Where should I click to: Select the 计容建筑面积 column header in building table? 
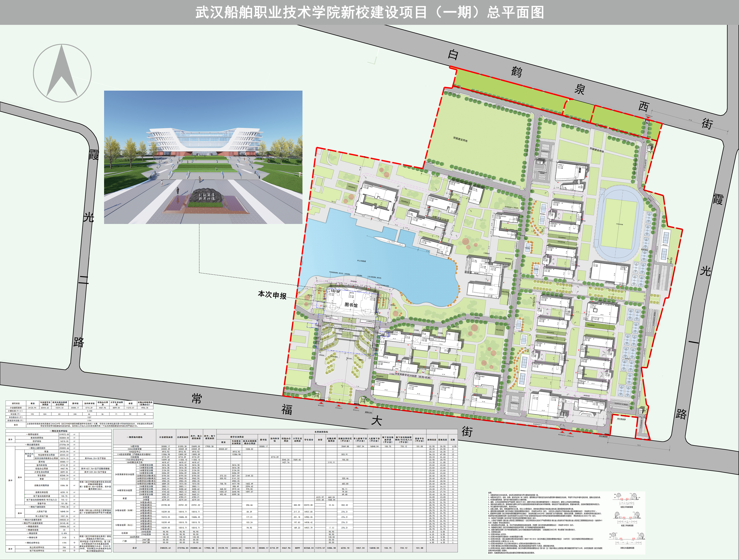point(166,437)
